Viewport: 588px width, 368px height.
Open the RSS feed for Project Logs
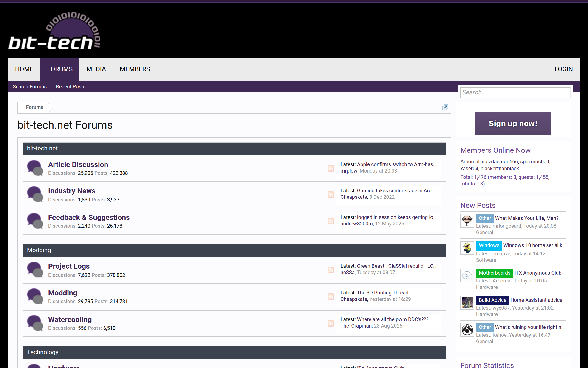coord(331,270)
